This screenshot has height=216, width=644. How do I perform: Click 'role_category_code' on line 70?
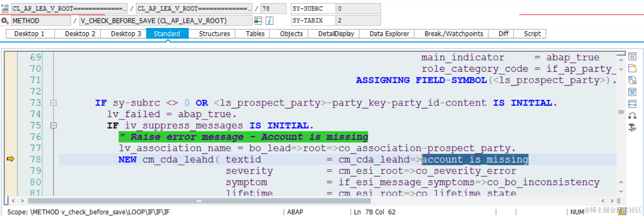coord(475,69)
